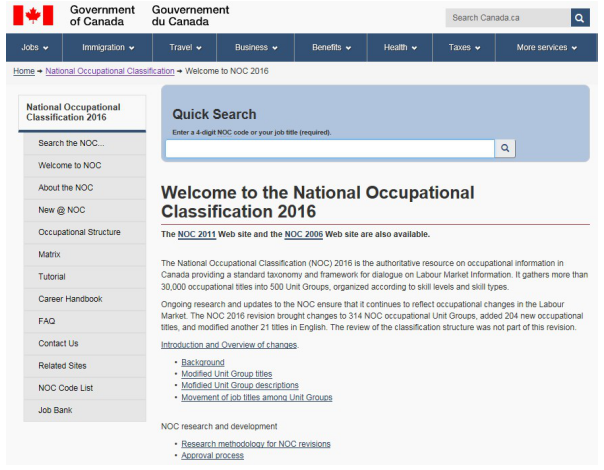The image size is (604, 470).
Task: Follow the Approval process link
Action: click(x=212, y=456)
